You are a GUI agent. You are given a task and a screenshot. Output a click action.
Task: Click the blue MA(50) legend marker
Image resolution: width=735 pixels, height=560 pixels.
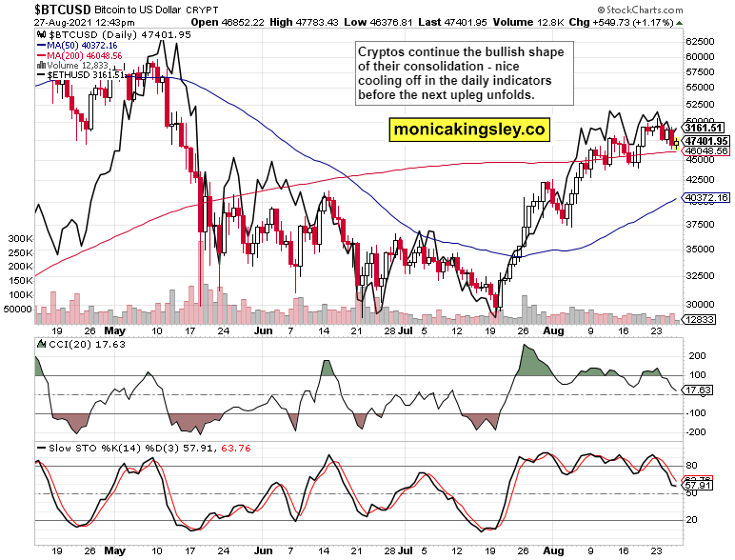pos(40,44)
